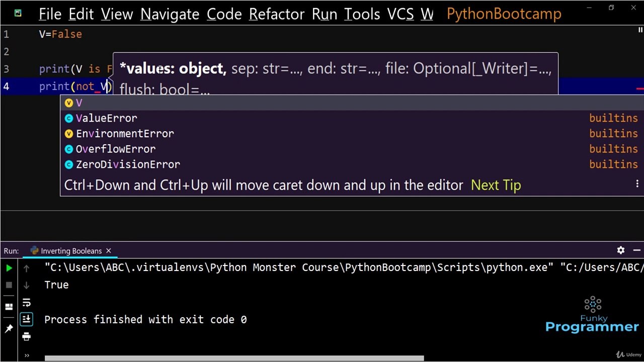The width and height of the screenshot is (644, 362).
Task: Click the Run: panel label
Action: (x=11, y=251)
